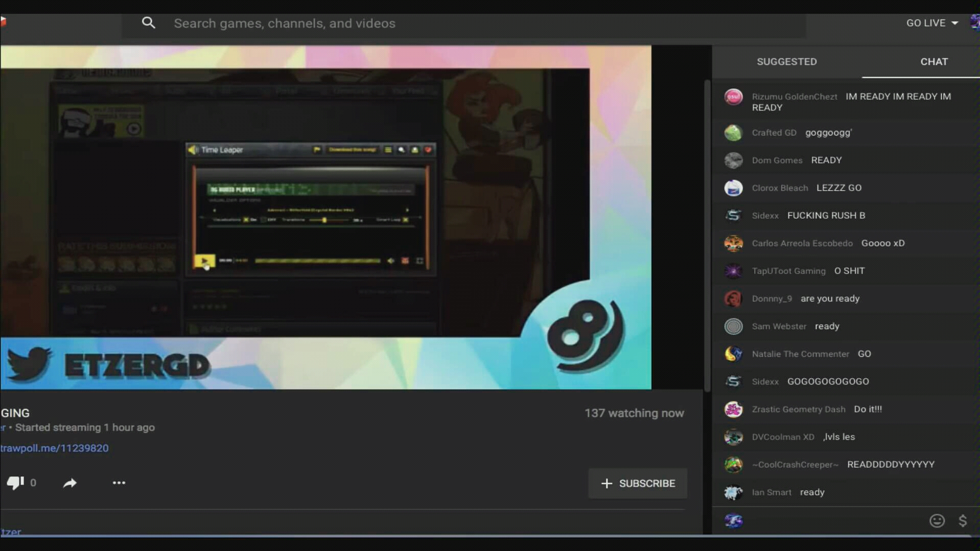This screenshot has height=551, width=980.
Task: Click the Natalie The Commenter username
Action: (x=800, y=354)
